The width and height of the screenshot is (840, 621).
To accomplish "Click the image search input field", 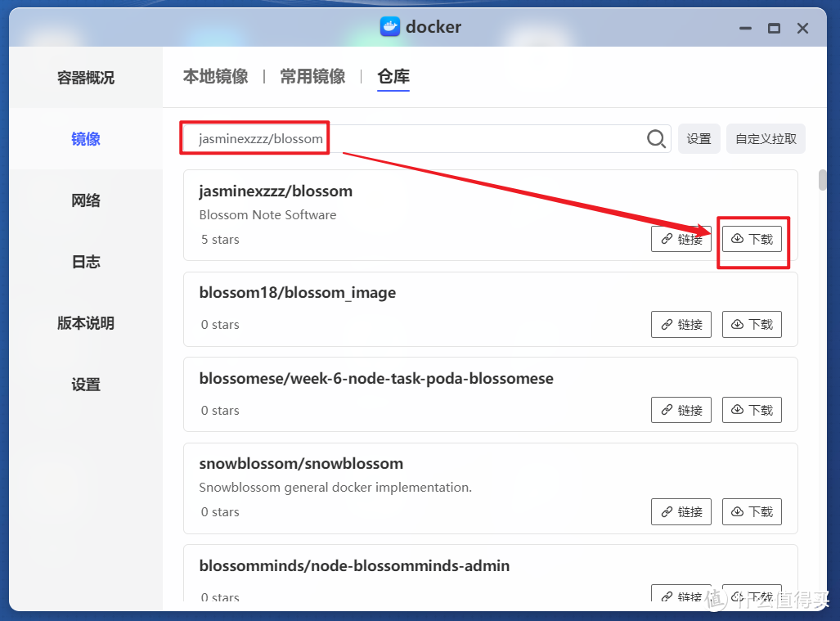I will [x=409, y=138].
